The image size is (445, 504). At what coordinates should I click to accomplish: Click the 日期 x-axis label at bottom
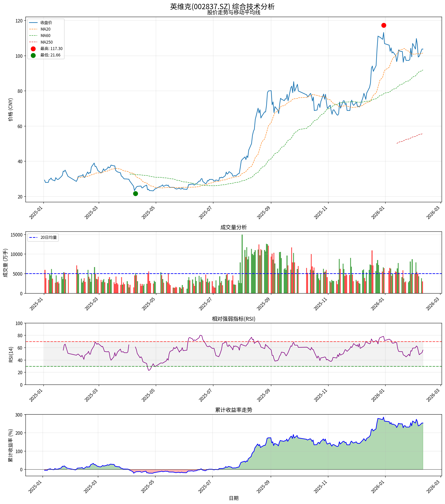coord(234,498)
